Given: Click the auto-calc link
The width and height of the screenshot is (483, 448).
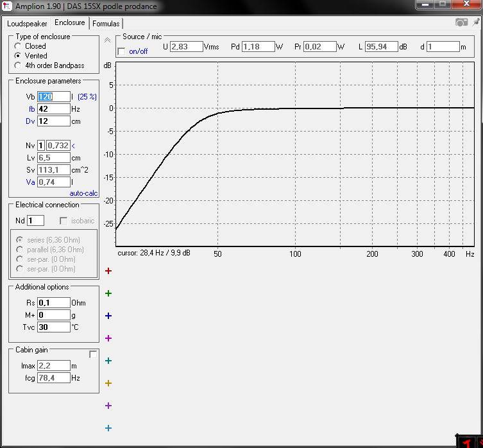Looking at the screenshot, I should coord(83,193).
